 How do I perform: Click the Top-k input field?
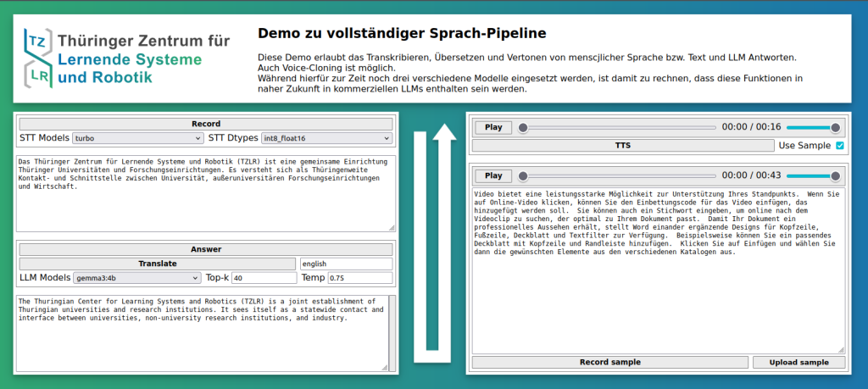tap(264, 278)
